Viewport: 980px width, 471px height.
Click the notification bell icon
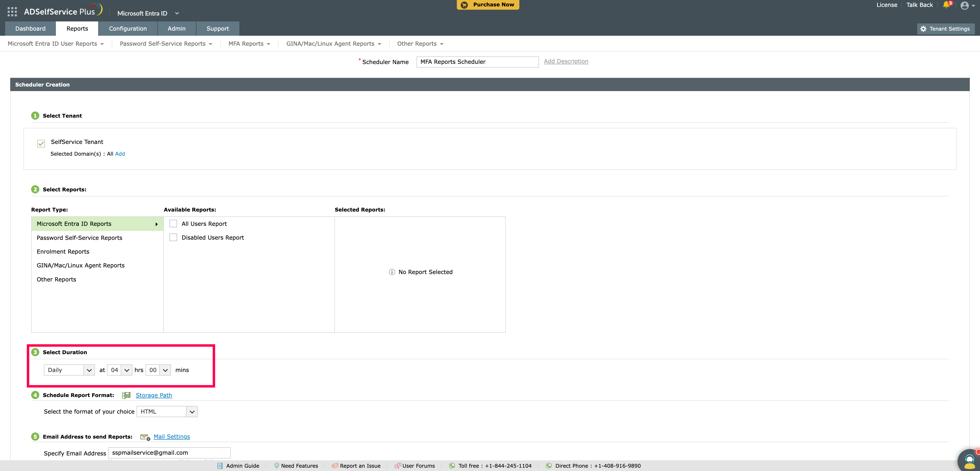[946, 5]
